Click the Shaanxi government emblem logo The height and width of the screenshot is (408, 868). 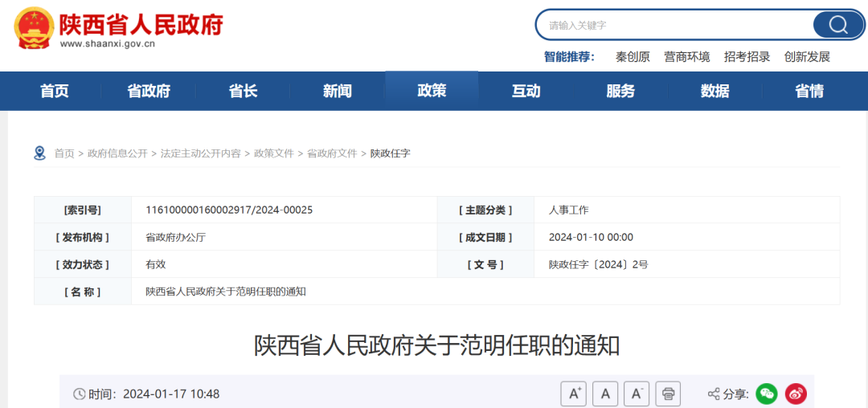[x=32, y=27]
